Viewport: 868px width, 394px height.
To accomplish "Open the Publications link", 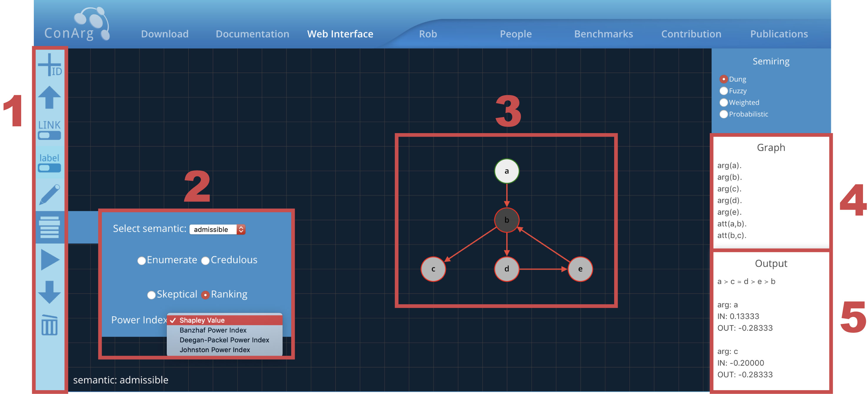I will click(779, 34).
